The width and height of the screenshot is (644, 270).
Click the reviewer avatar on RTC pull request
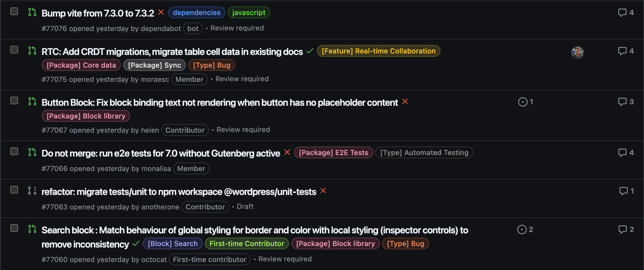click(x=577, y=52)
